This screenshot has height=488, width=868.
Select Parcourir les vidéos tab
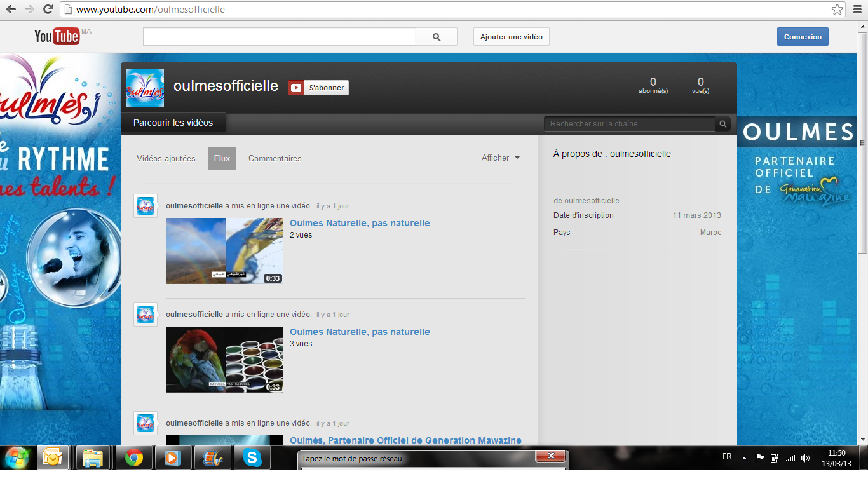pos(173,123)
